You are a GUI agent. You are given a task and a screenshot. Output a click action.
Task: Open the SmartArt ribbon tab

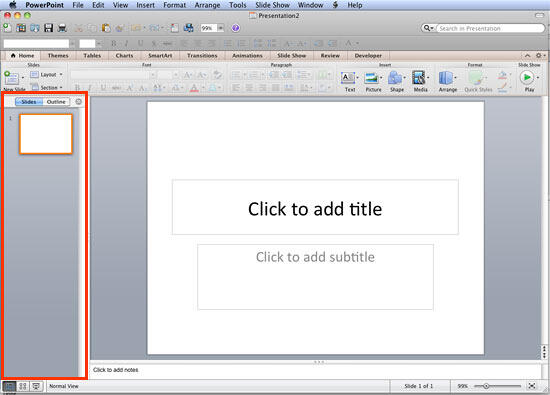point(160,55)
